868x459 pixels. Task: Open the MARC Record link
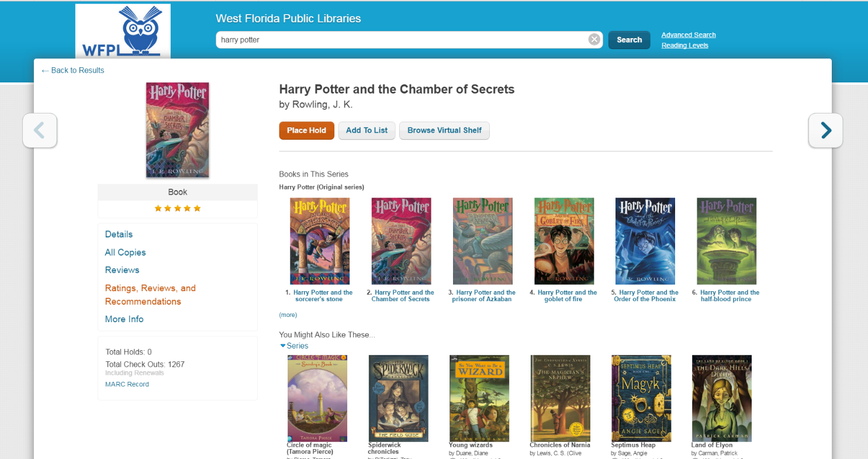(x=127, y=384)
